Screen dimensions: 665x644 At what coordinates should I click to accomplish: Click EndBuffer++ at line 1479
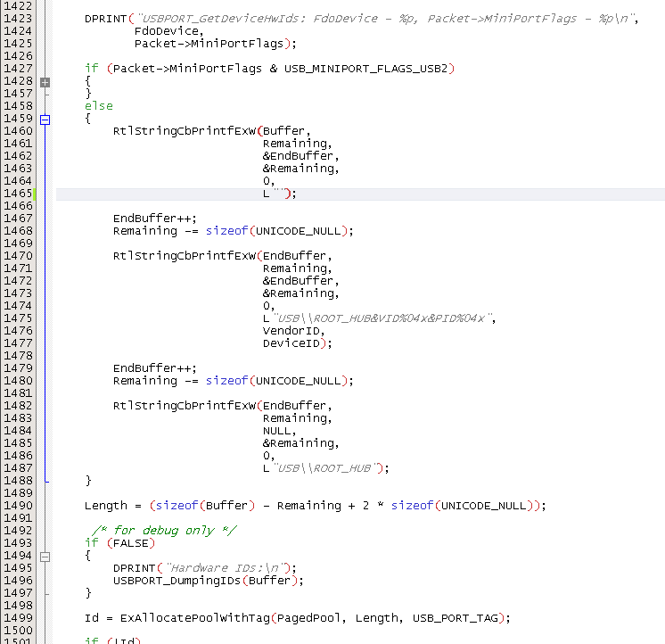155,367
